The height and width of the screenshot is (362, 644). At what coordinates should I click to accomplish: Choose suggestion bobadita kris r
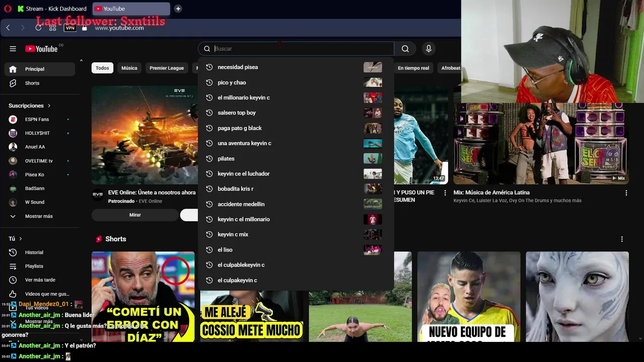tap(296, 189)
